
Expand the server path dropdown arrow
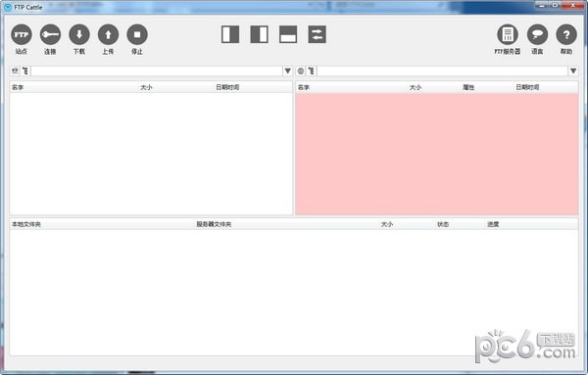(x=573, y=70)
